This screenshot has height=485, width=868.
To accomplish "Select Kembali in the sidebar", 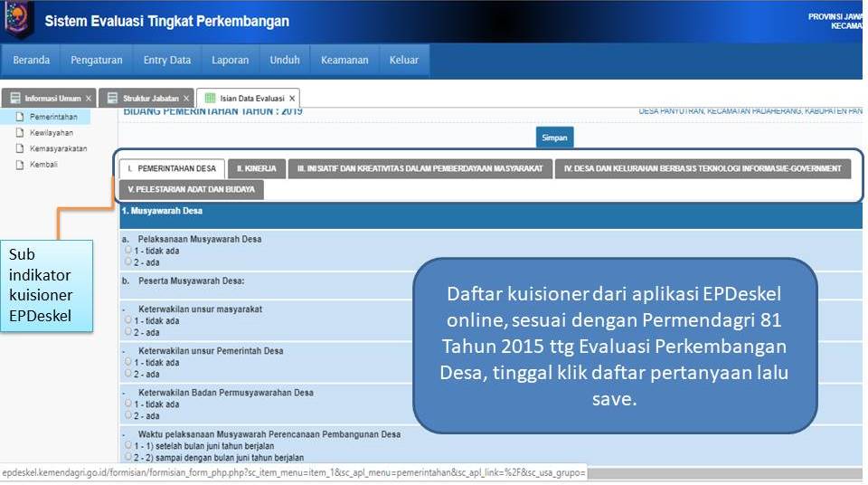I will click(x=43, y=165).
